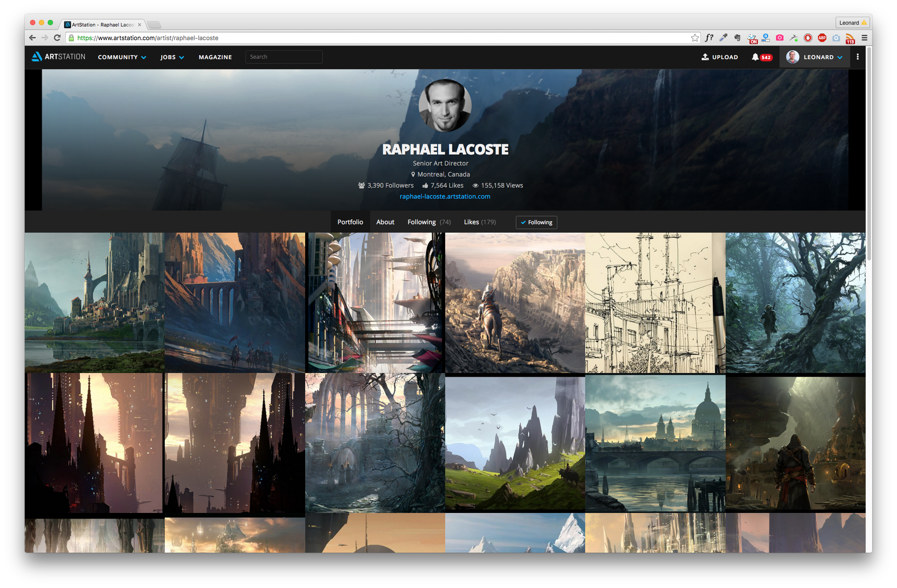Click the Montreal, Canada location
Screen dimensions: 897x588
pyautogui.click(x=440, y=174)
